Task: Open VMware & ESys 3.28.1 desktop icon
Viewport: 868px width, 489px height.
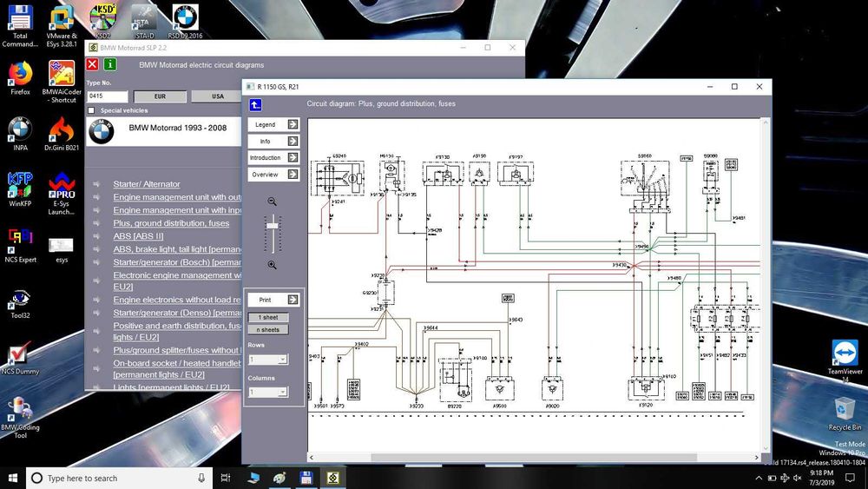Action: [62, 25]
